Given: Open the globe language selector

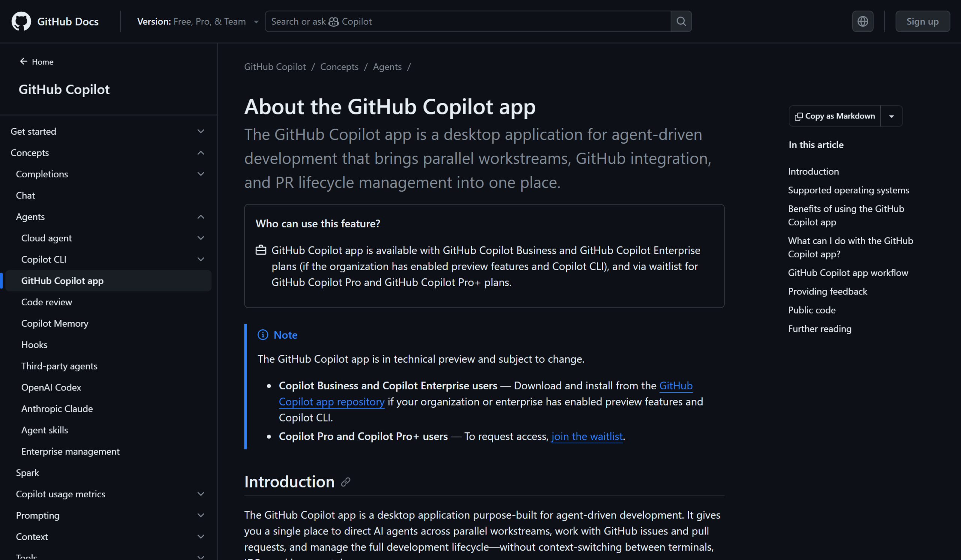Looking at the screenshot, I should point(863,21).
